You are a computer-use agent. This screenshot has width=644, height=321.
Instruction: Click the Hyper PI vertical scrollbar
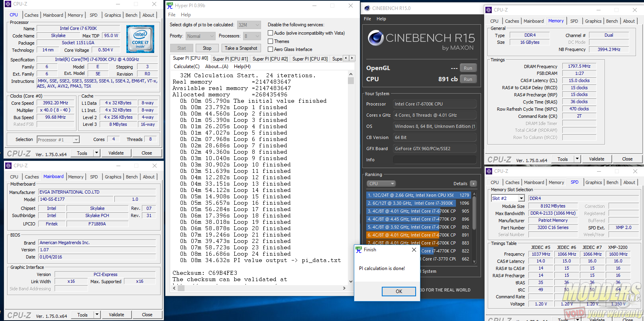[351, 178]
